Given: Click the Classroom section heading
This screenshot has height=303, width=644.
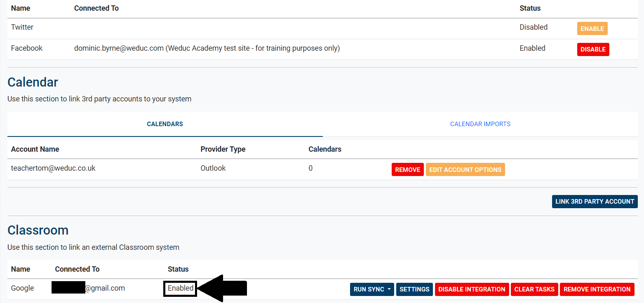Looking at the screenshot, I should 38,230.
